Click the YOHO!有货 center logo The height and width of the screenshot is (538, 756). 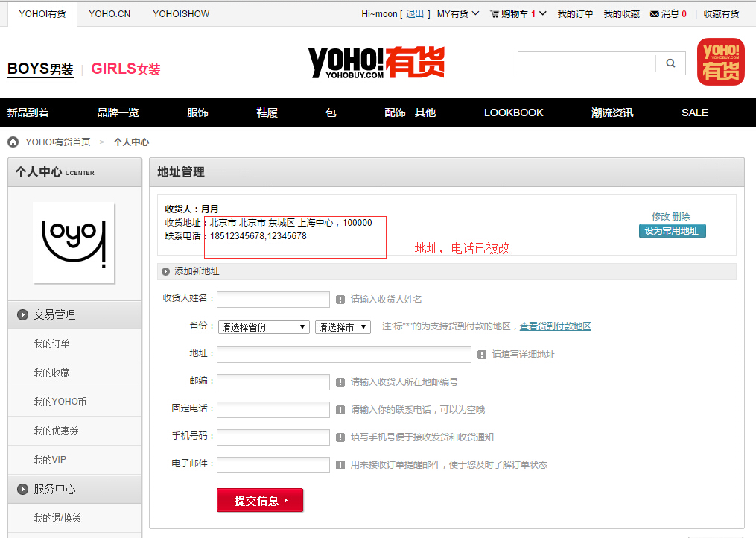(376, 63)
